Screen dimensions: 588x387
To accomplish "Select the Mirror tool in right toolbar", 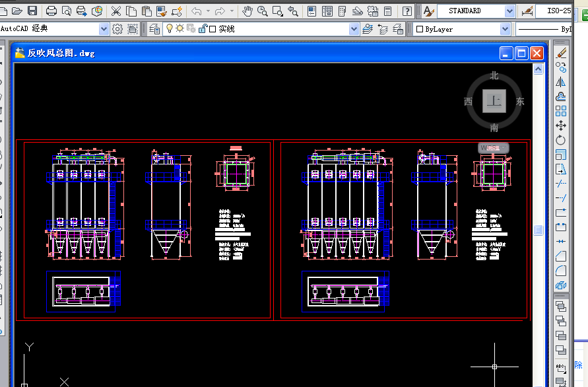I will tap(561, 82).
